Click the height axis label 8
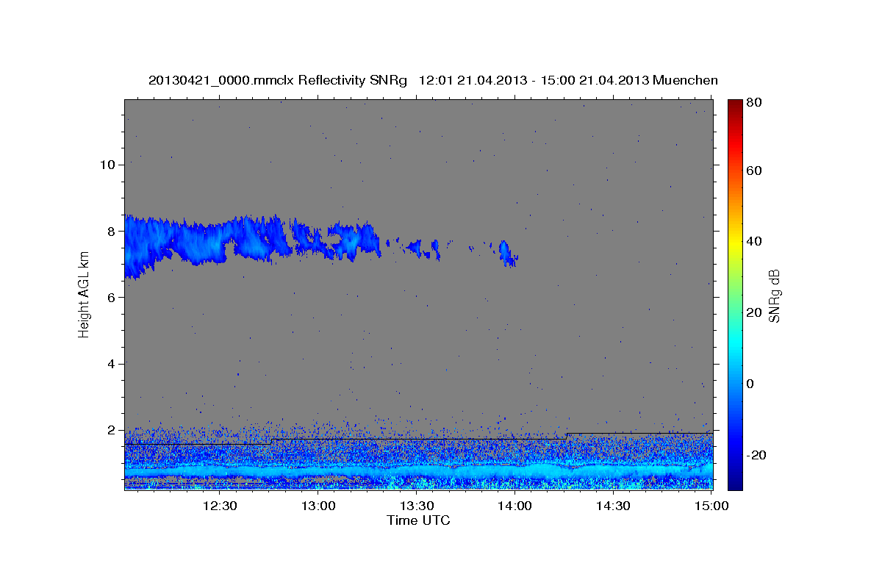Image resolution: width=882 pixels, height=588 pixels. (x=112, y=231)
